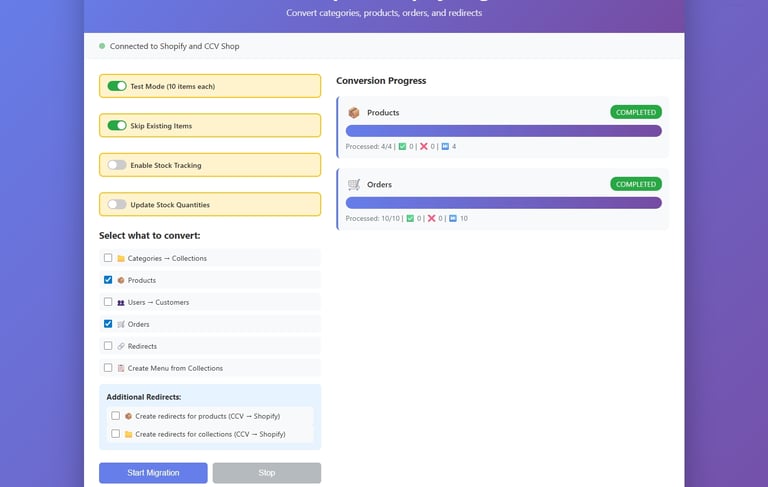Click the users icon beside Users → Customers
This screenshot has height=487, width=768.
coord(121,302)
